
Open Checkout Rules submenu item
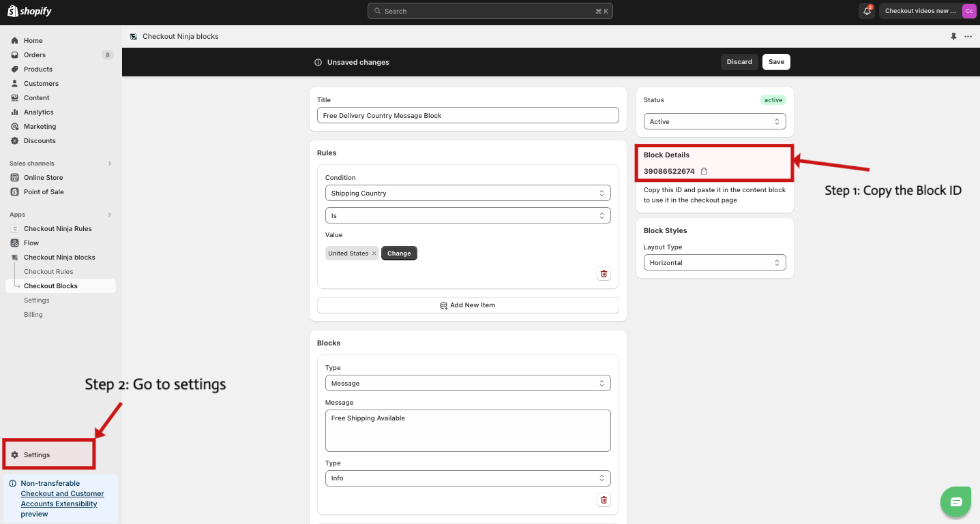tap(48, 272)
